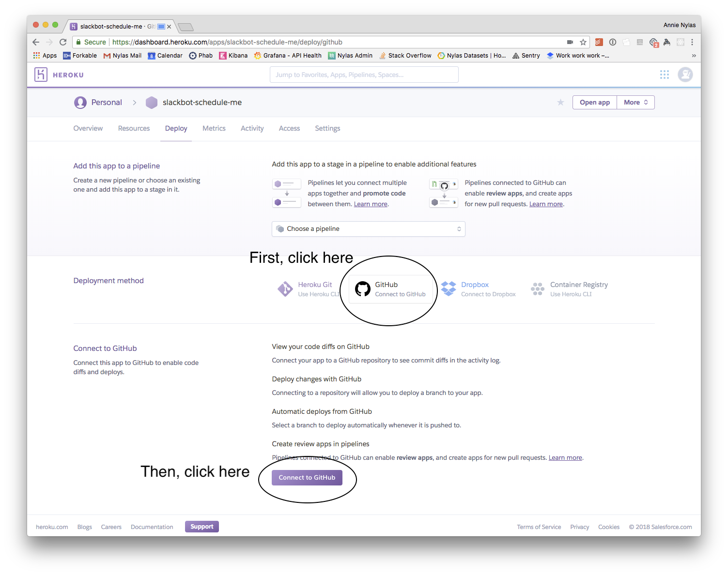
Task: Open the Nylas Mail bookmark
Action: pos(123,56)
